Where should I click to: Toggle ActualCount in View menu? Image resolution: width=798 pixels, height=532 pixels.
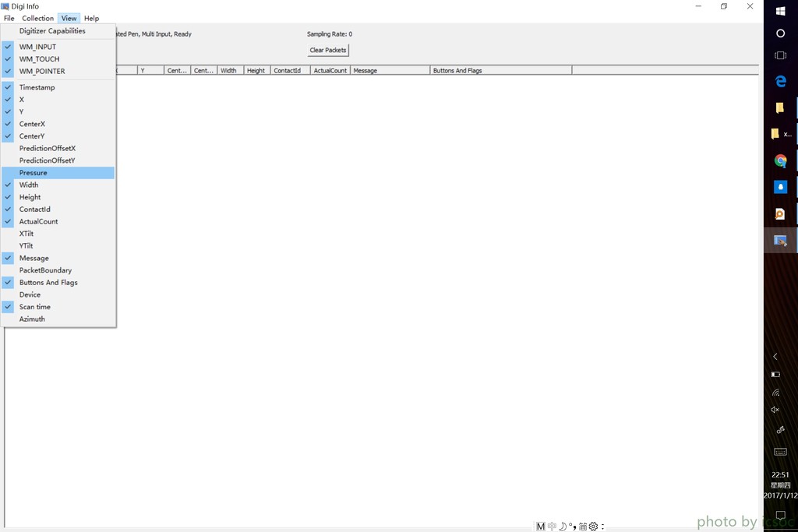click(x=58, y=222)
